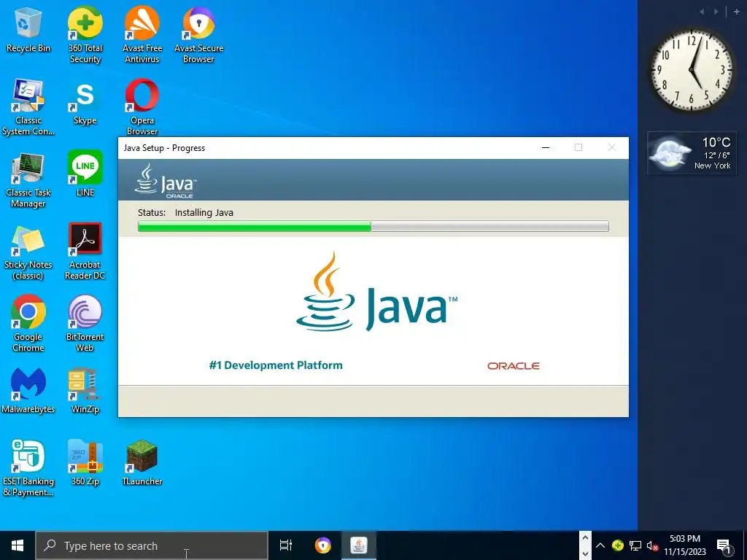Select the LINE desktop icon
Viewport: 747px width, 560px height.
coord(85,174)
